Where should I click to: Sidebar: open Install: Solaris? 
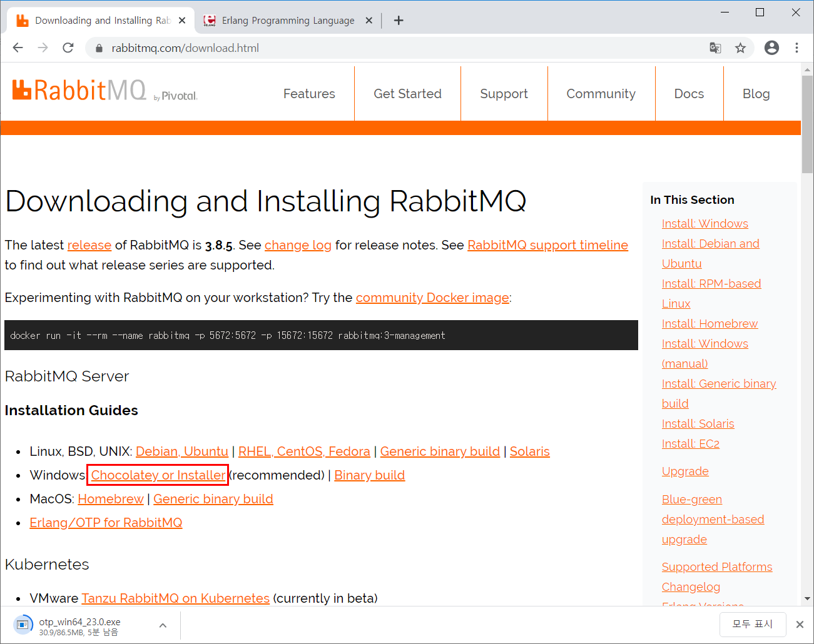(698, 424)
